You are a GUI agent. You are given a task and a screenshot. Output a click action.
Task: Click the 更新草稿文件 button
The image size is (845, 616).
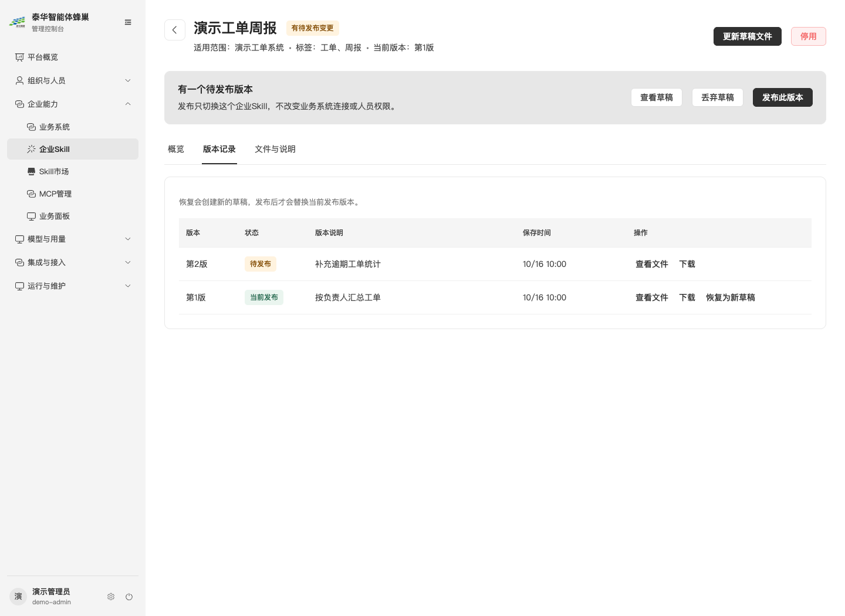(748, 36)
